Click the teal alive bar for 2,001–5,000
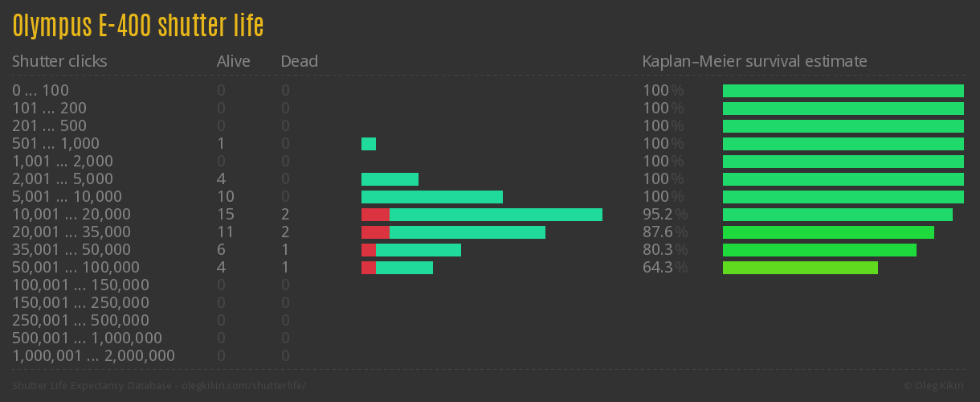This screenshot has height=402, width=980. 390,179
